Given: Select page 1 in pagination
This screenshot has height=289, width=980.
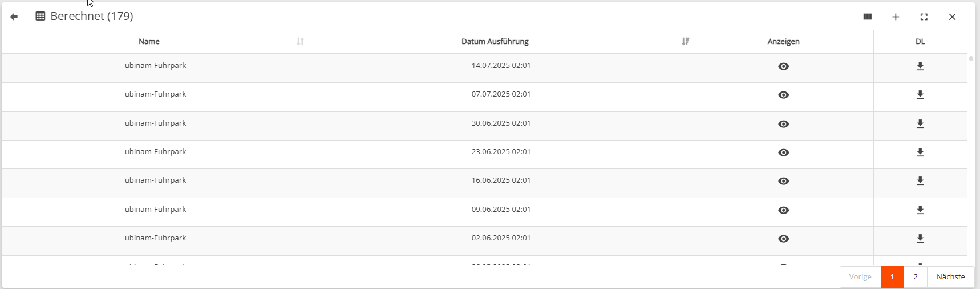Looking at the screenshot, I should 892,277.
